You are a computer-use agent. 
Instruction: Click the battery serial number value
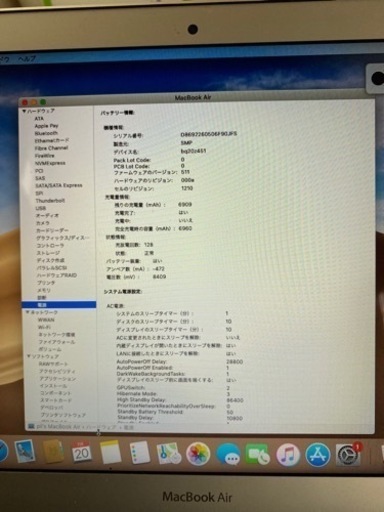click(209, 134)
